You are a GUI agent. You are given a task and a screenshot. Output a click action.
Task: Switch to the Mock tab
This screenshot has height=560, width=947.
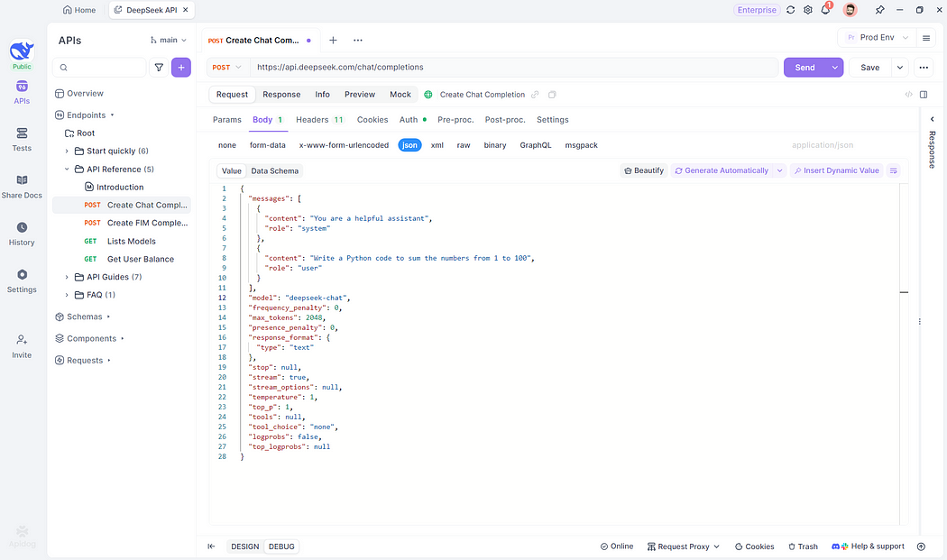tap(400, 95)
